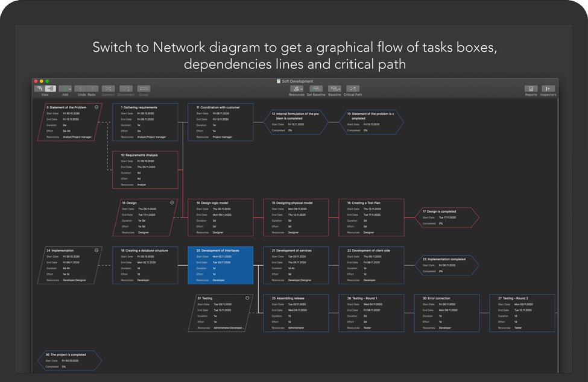The image size is (588, 382).
Task: Collapse the 31 Testing group
Action: click(247, 298)
